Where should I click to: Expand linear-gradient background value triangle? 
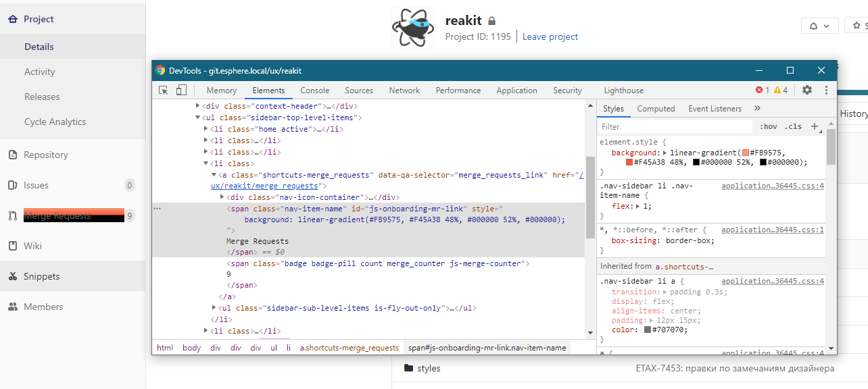664,153
